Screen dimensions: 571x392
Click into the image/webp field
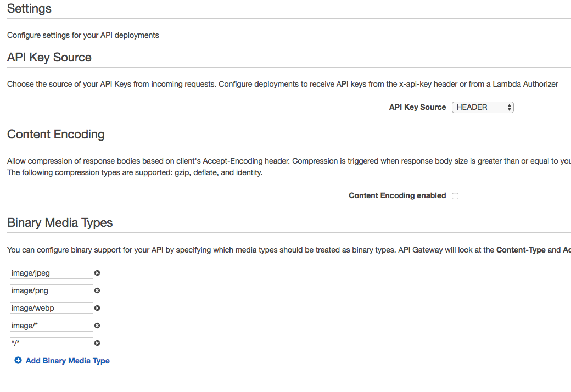click(51, 308)
